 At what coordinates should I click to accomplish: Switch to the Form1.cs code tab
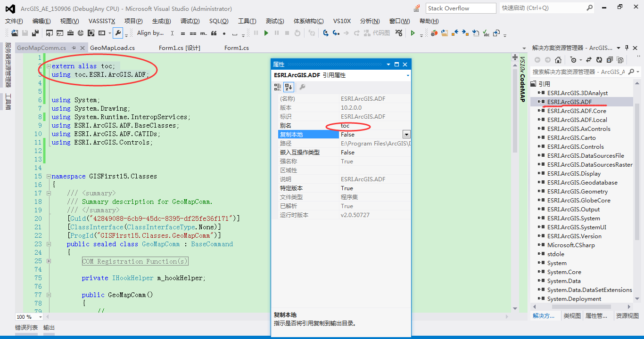237,48
